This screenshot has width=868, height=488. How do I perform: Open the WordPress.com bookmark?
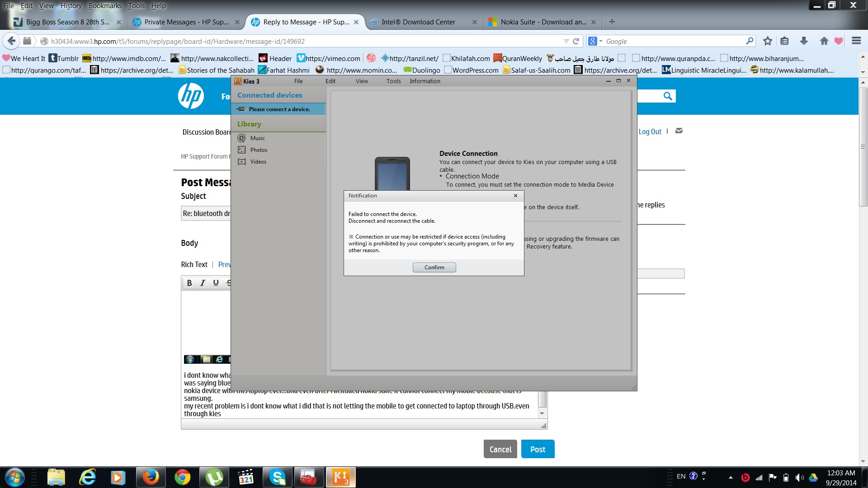[x=471, y=70]
